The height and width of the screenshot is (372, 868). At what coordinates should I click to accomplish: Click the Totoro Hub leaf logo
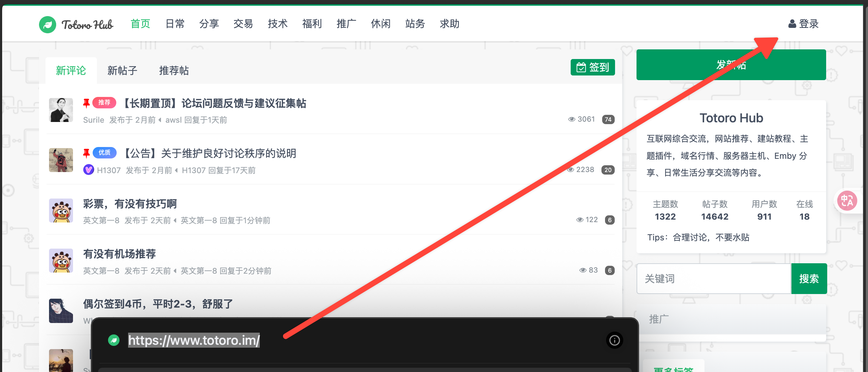click(x=48, y=24)
